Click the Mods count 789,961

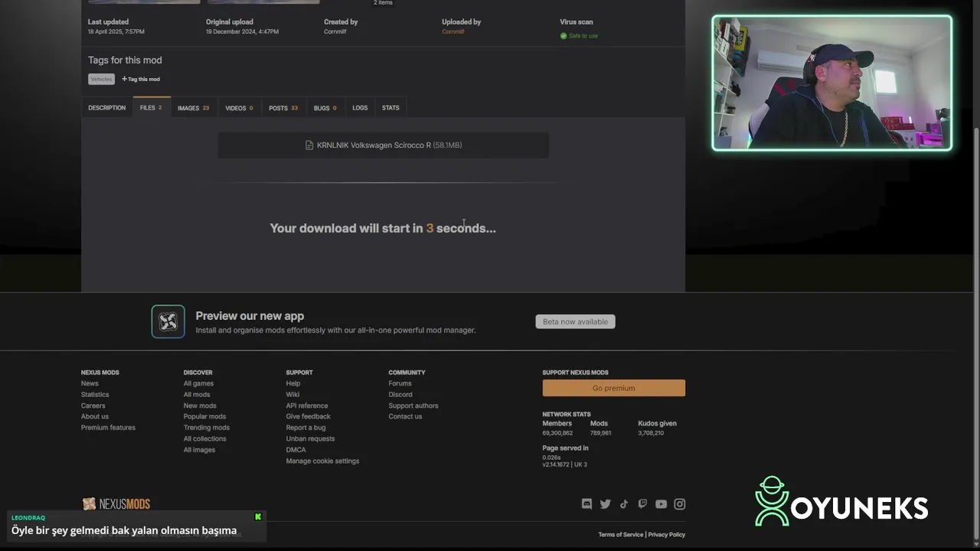[x=600, y=433]
